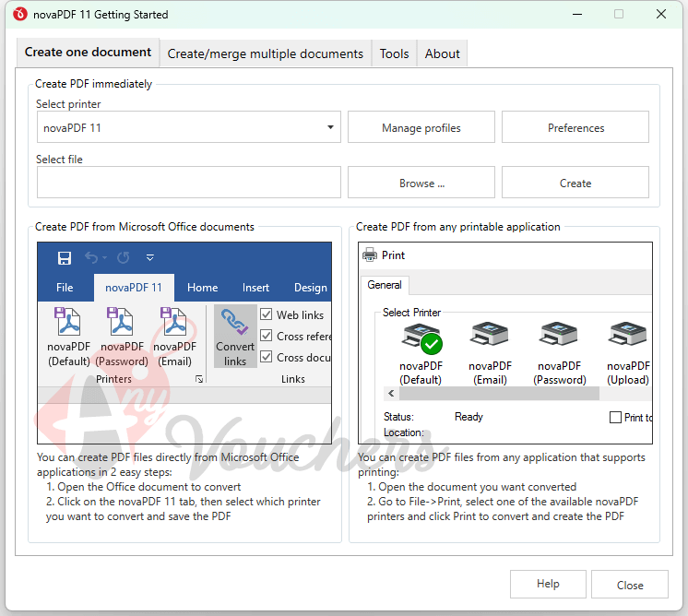Click the novaPDF (Email) ribbon printer icon
Image resolution: width=688 pixels, height=616 pixels.
coord(173,322)
